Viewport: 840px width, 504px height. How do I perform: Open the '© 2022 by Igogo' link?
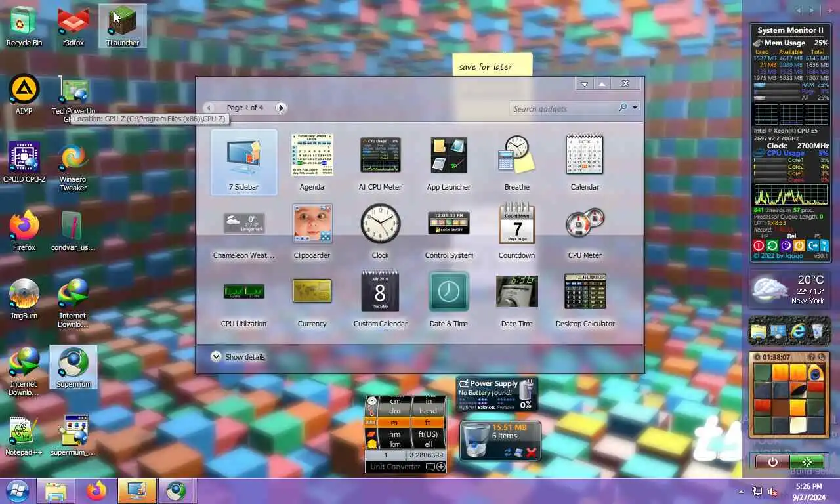click(x=778, y=256)
